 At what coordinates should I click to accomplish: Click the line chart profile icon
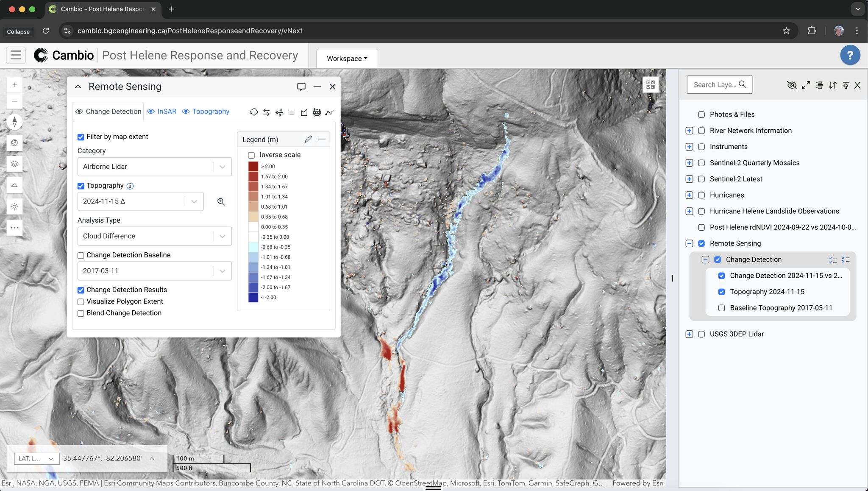329,112
